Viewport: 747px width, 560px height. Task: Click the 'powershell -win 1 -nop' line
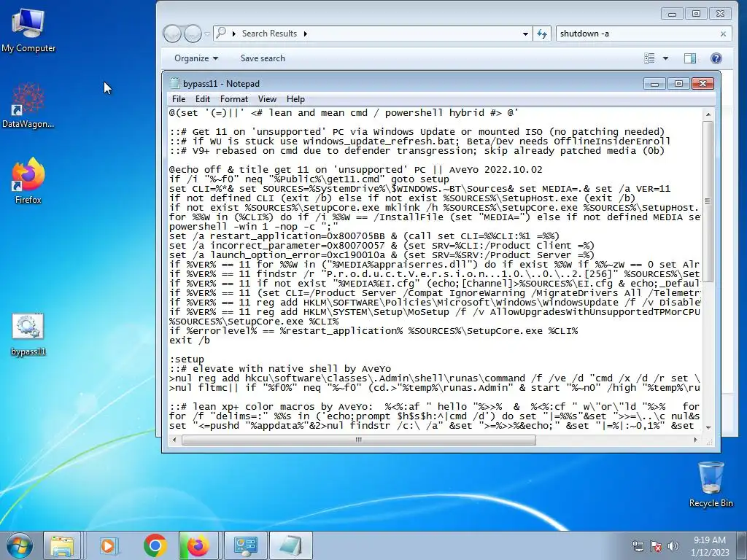(253, 227)
